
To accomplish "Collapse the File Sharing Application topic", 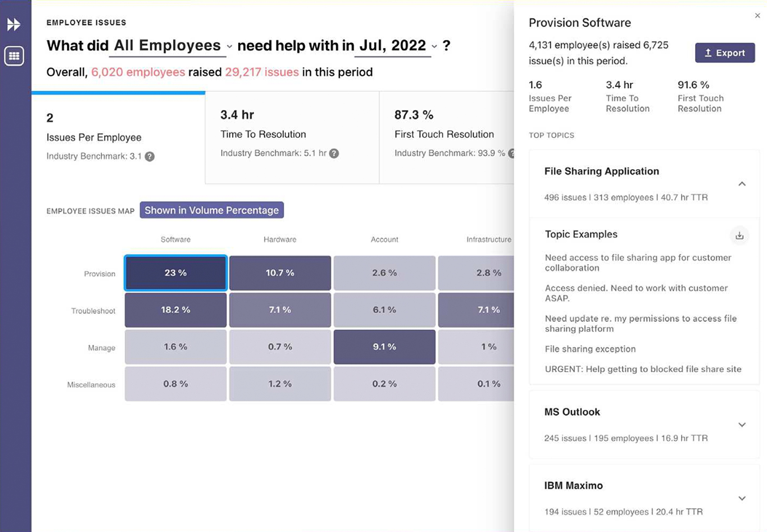I will tap(742, 184).
